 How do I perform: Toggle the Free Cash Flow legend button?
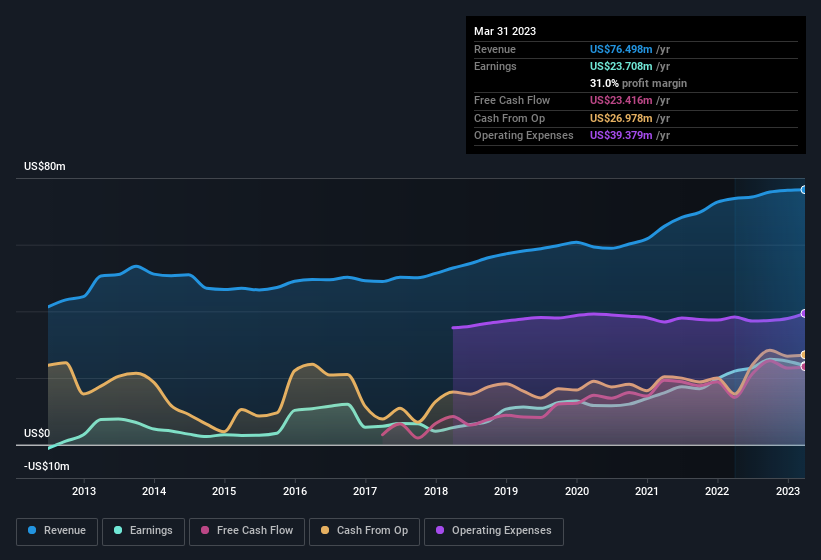(247, 531)
